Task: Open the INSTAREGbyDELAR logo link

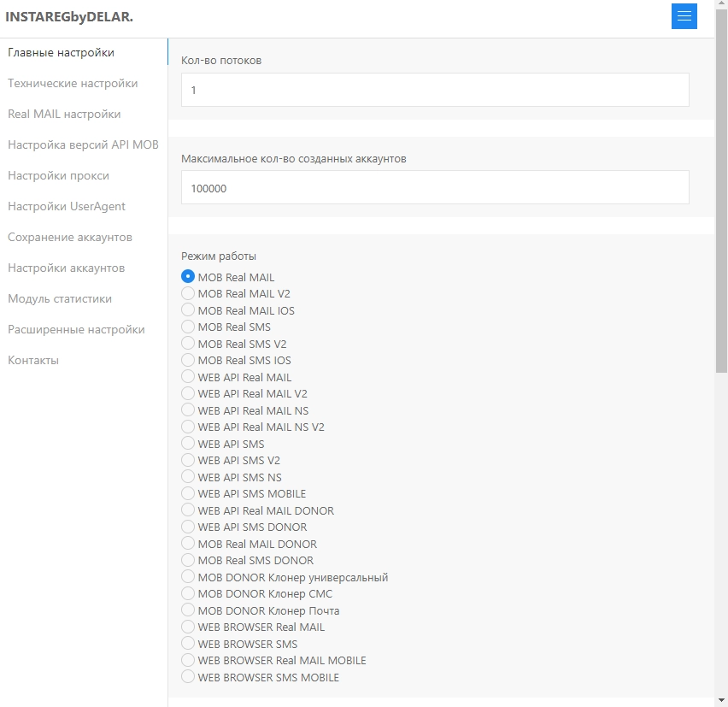Action: point(69,17)
